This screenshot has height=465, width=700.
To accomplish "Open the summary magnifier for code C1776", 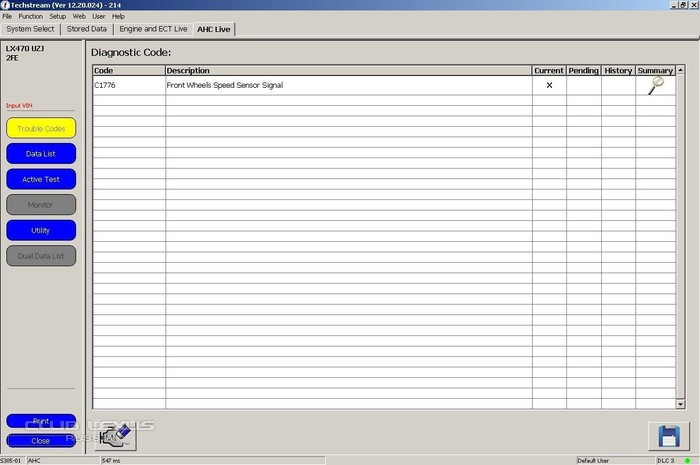I will coord(655,86).
